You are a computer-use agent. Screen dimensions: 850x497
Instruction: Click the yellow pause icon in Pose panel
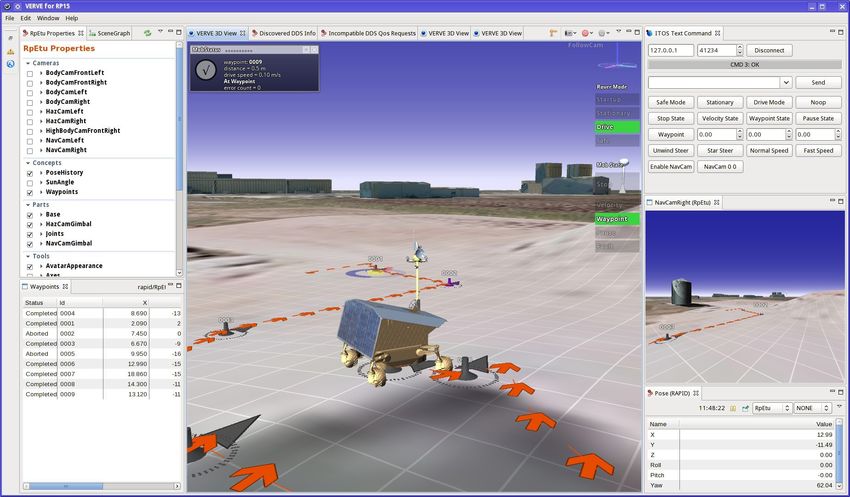733,408
